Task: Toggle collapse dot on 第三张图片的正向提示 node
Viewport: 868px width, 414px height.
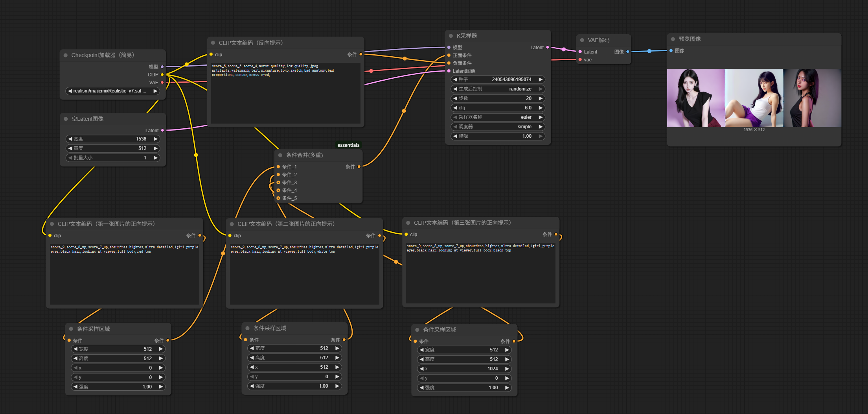Action: (408, 223)
